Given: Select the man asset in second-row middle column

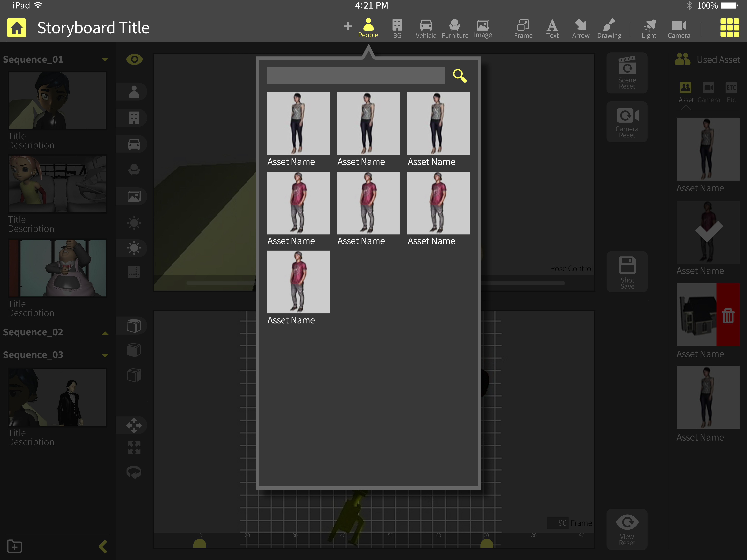Looking at the screenshot, I should [368, 203].
